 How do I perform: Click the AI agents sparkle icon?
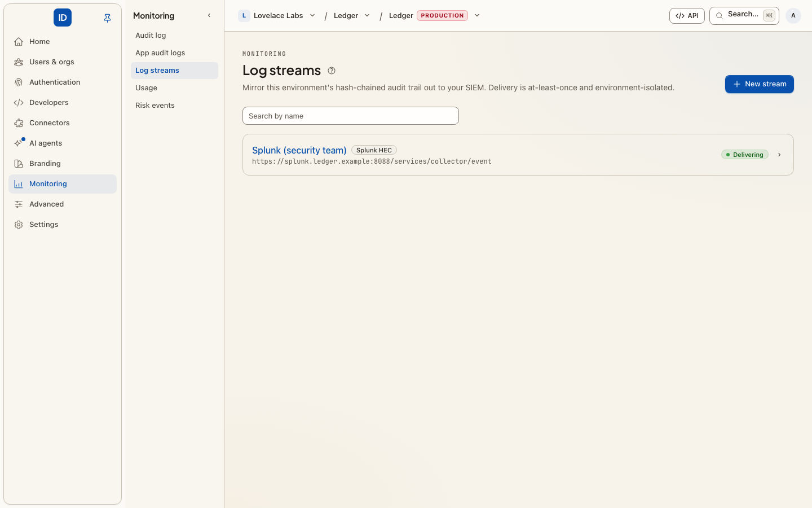(x=19, y=143)
